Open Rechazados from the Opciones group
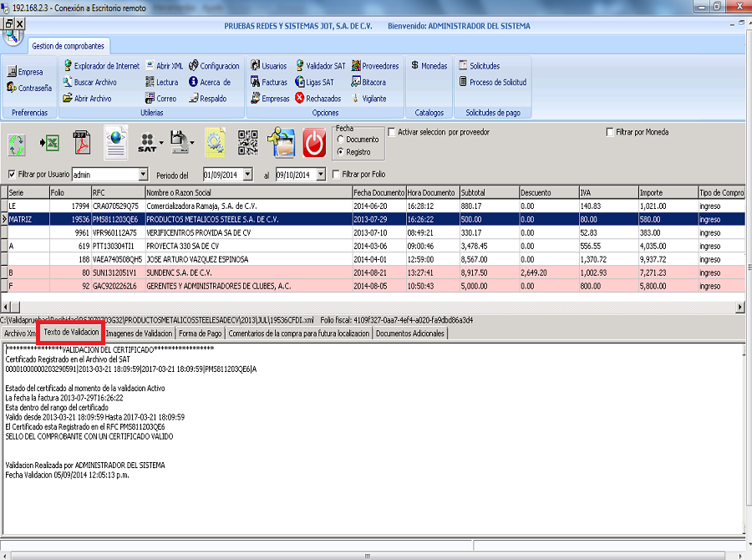 (318, 99)
